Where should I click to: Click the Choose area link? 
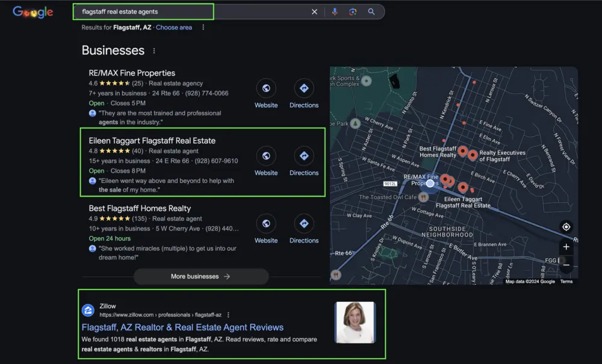174,28
